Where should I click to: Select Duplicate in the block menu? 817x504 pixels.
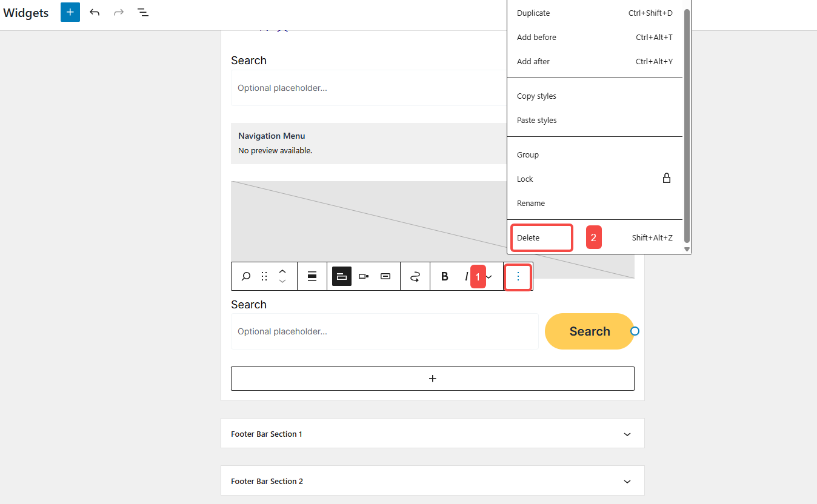533,13
